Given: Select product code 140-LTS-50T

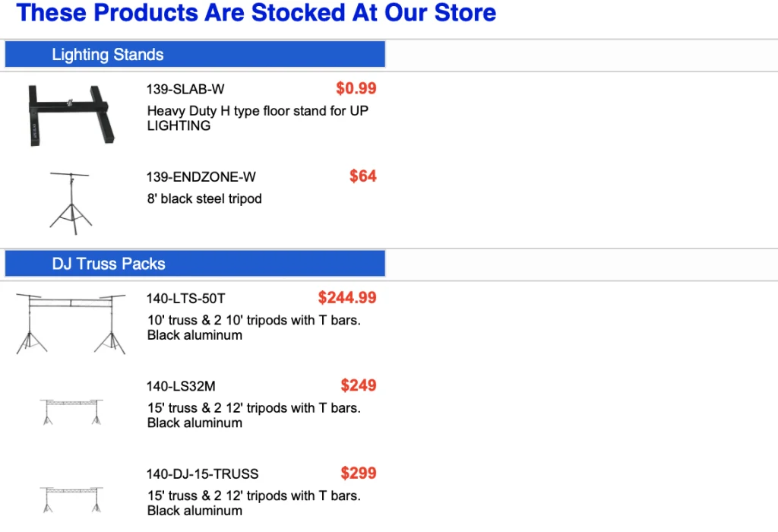Looking at the screenshot, I should pyautogui.click(x=185, y=299).
